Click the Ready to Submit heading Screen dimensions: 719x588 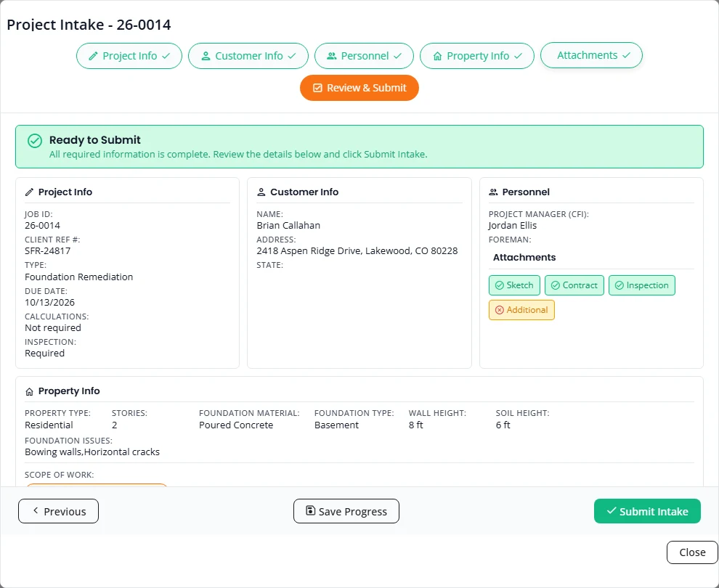(x=95, y=140)
